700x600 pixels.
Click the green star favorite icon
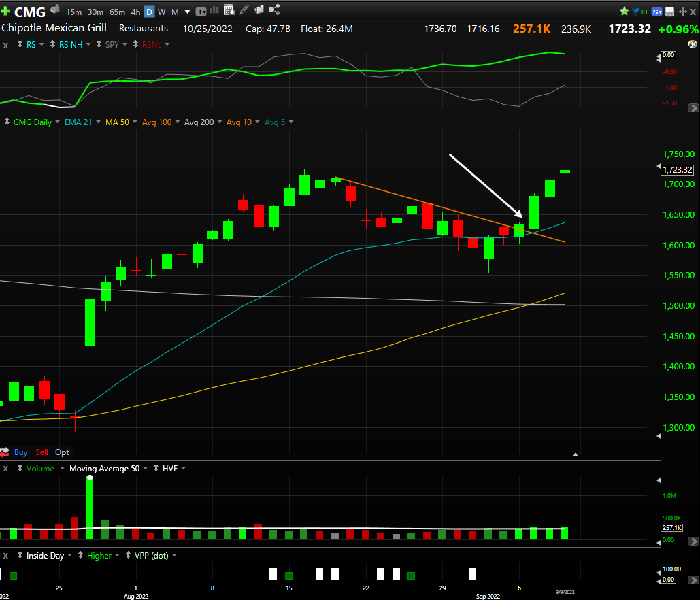624,11
